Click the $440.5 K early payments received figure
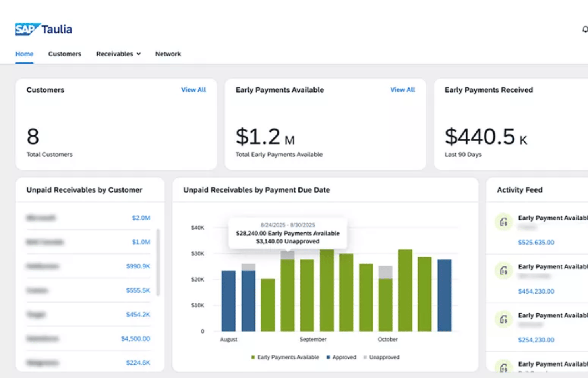This screenshot has height=392, width=588. click(x=486, y=137)
